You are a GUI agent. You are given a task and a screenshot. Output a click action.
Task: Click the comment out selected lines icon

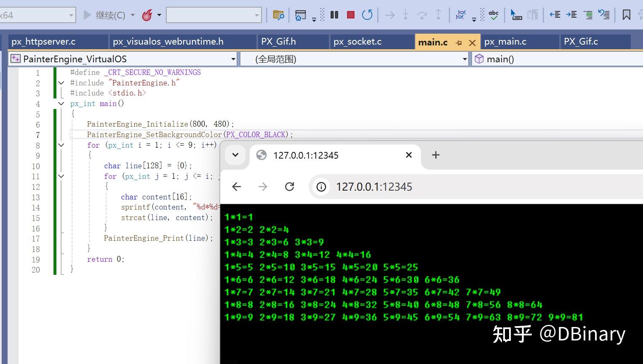[588, 15]
